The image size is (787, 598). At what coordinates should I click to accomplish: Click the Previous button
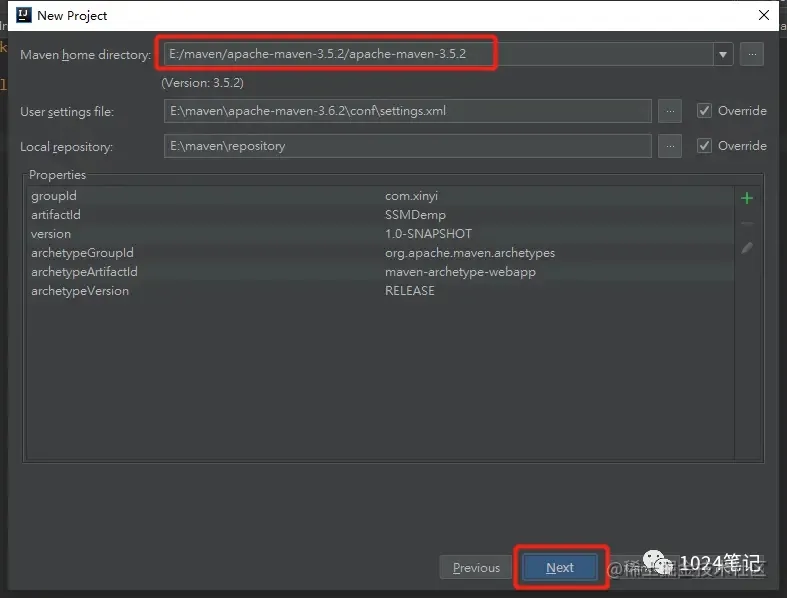pyautogui.click(x=476, y=567)
